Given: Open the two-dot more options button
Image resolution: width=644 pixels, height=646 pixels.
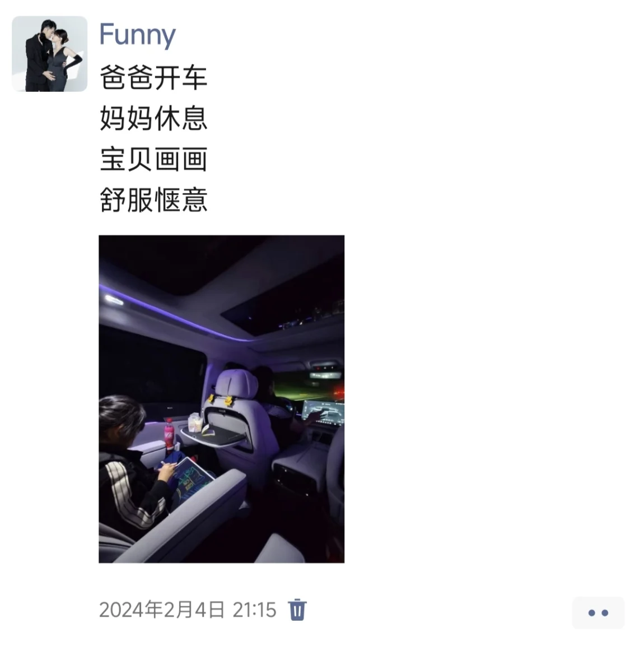Looking at the screenshot, I should [598, 612].
